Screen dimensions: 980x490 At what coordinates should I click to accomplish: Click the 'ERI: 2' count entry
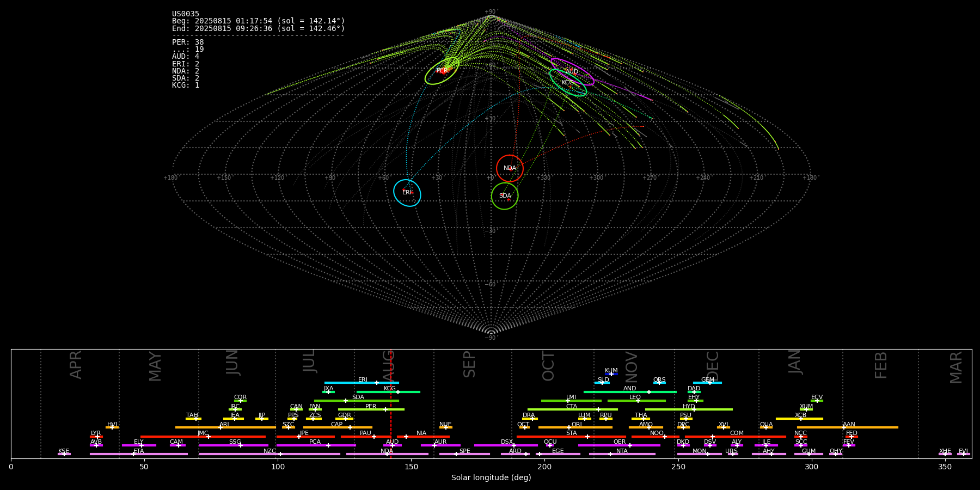(186, 64)
